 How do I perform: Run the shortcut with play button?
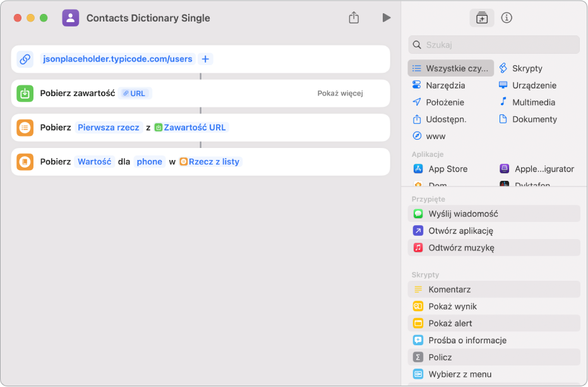pos(387,18)
